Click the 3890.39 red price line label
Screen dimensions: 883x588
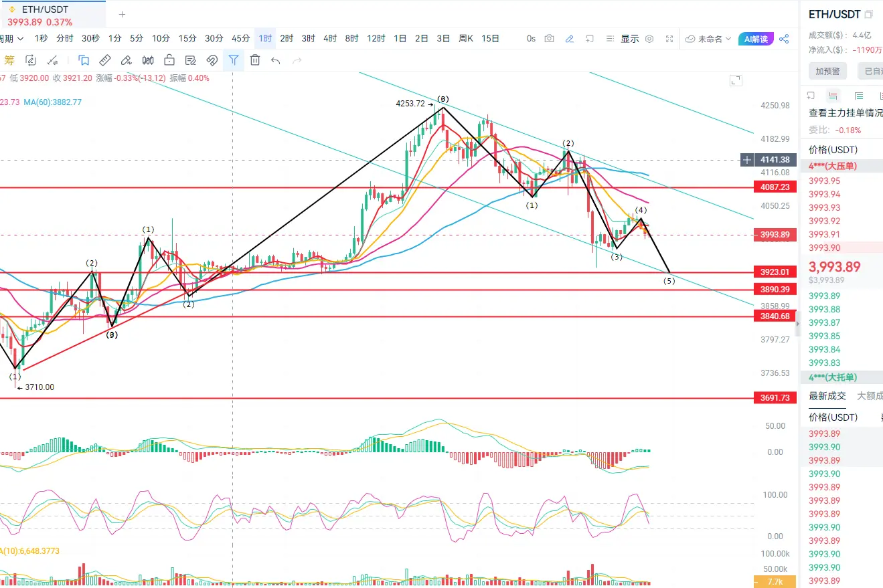pos(775,290)
